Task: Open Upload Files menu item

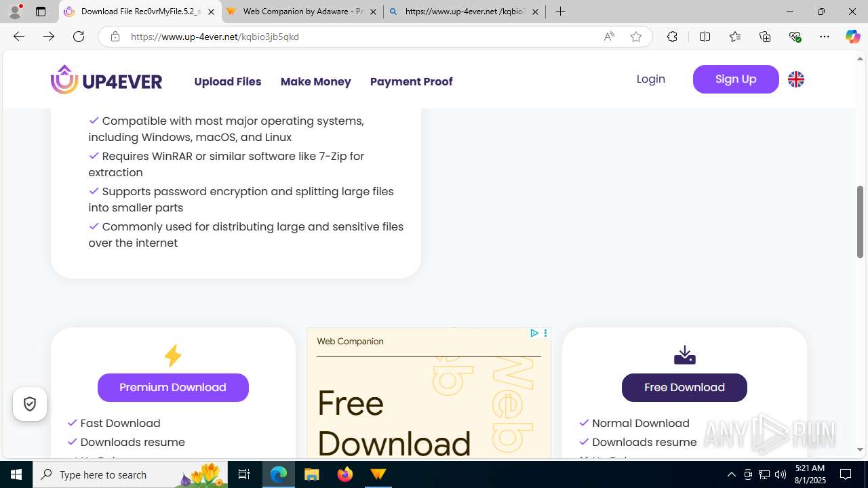Action: point(228,81)
